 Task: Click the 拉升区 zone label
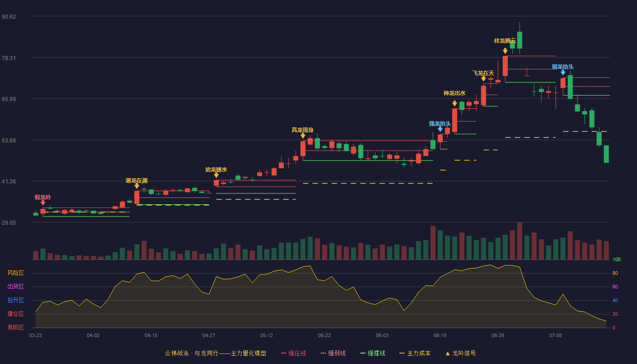[x=15, y=300]
